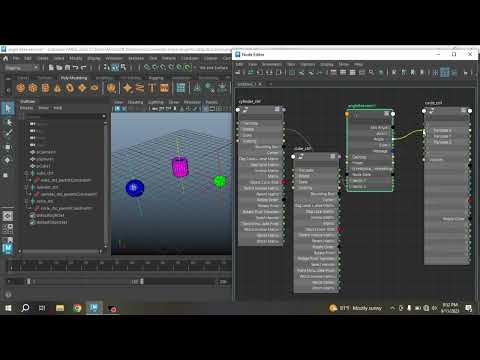Click the magenta cylinder in the viewport
The image size is (480, 360).
coord(180,167)
